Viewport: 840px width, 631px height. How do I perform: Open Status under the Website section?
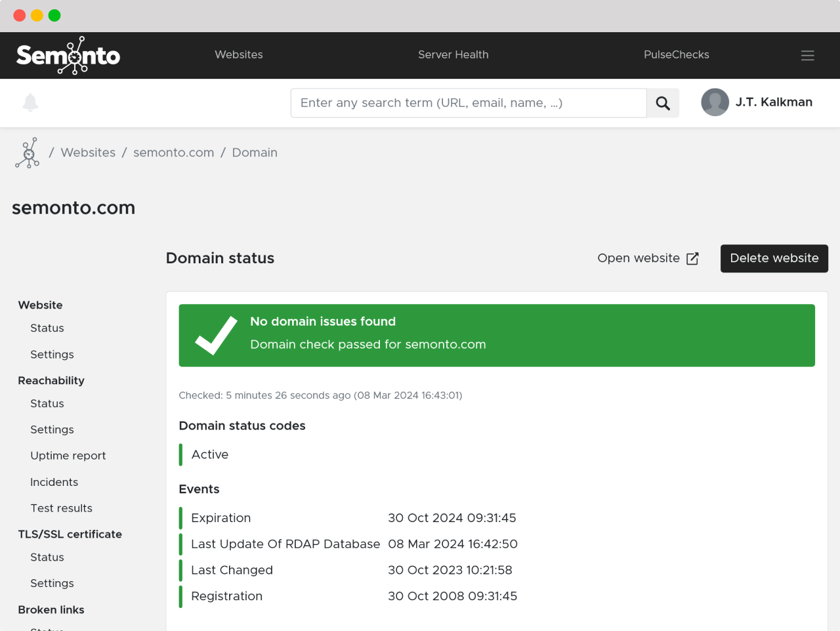(x=47, y=328)
